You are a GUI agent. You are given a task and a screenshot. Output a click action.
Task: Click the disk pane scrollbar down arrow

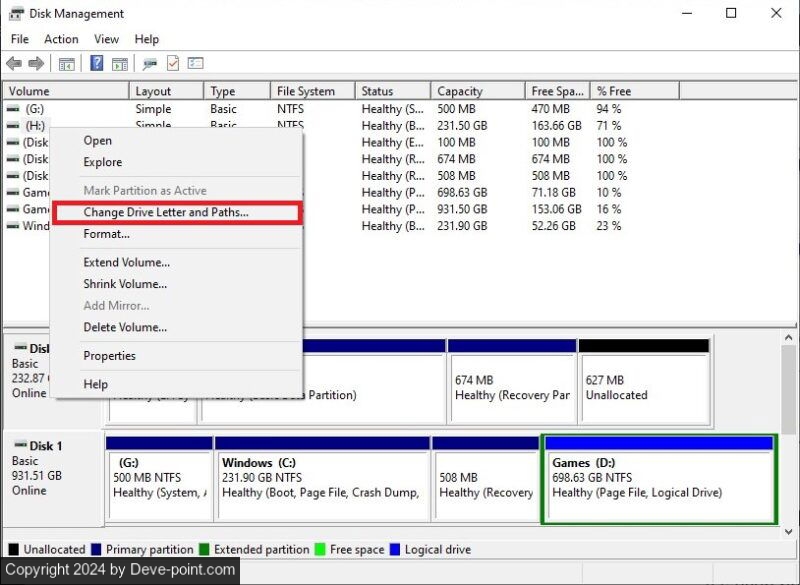[x=789, y=531]
